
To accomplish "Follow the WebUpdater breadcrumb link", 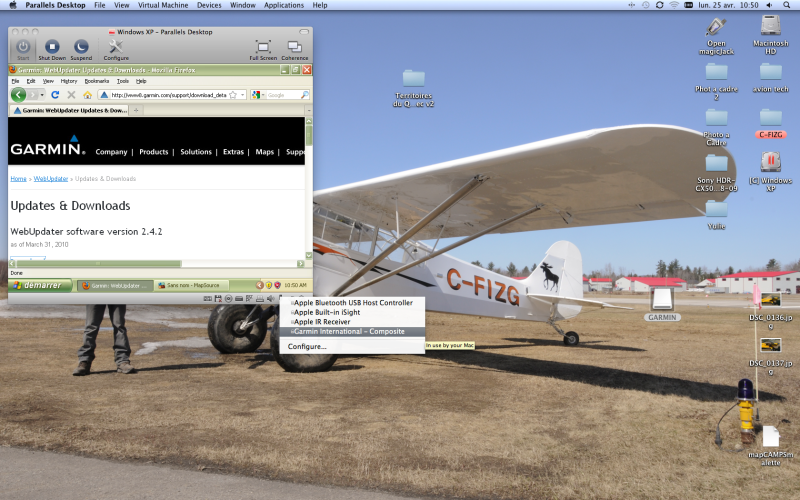I will (x=51, y=179).
